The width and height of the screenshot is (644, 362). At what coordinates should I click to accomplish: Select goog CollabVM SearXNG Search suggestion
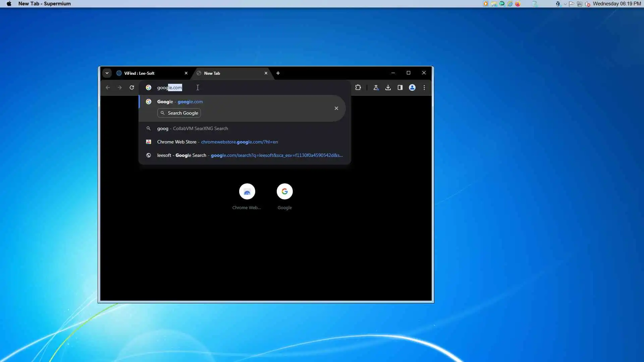coord(193,128)
